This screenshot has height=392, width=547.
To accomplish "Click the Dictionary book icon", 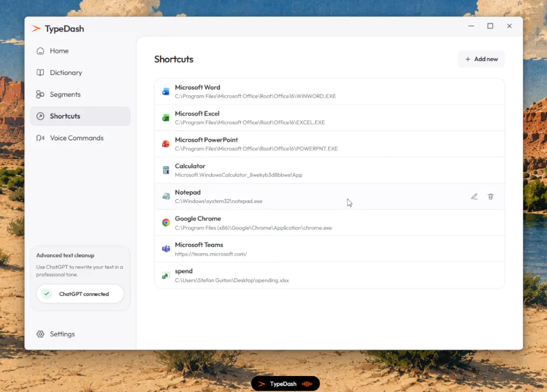I will click(40, 73).
